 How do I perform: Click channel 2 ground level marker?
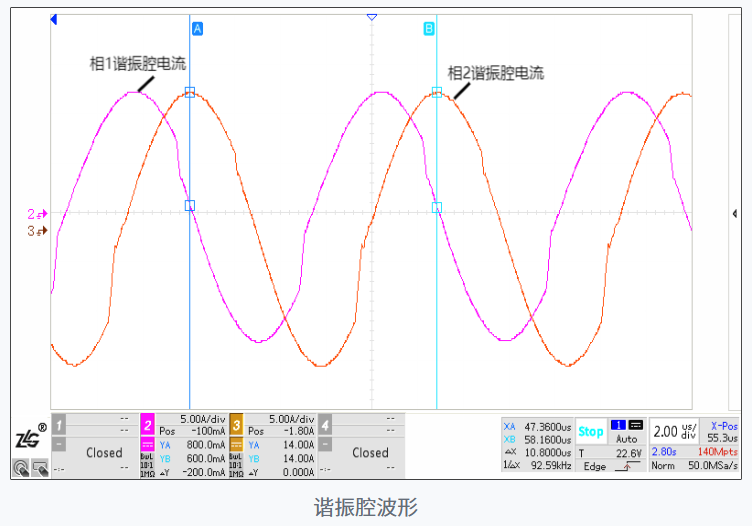point(37,214)
